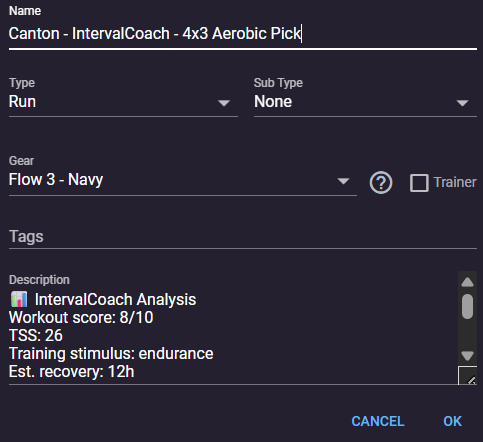
Task: Click the description scroll down arrow
Action: 467,356
